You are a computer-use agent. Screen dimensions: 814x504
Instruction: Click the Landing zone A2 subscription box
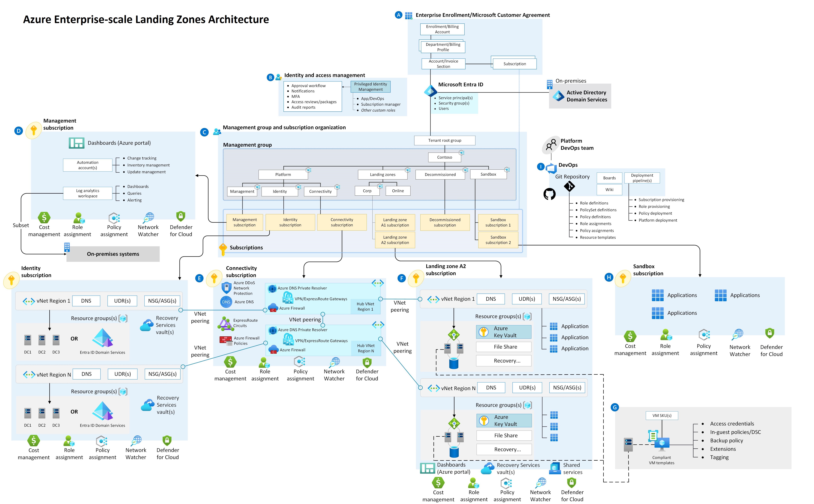click(x=395, y=240)
